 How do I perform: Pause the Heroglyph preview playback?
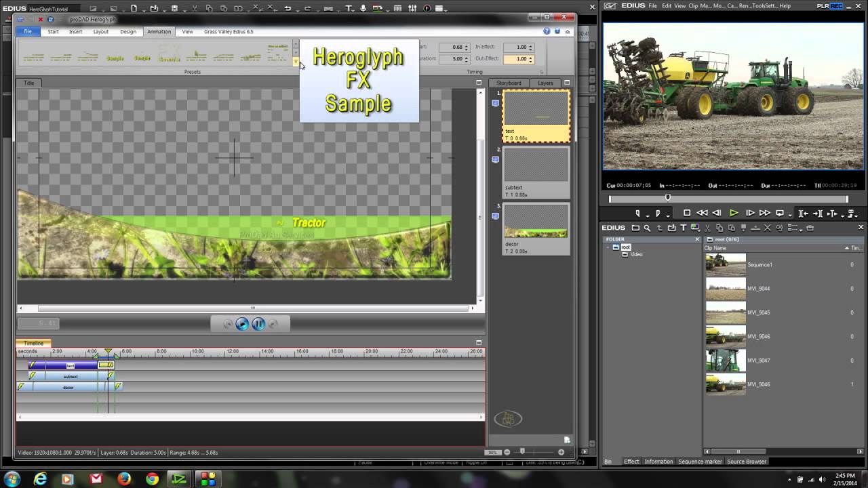point(258,324)
